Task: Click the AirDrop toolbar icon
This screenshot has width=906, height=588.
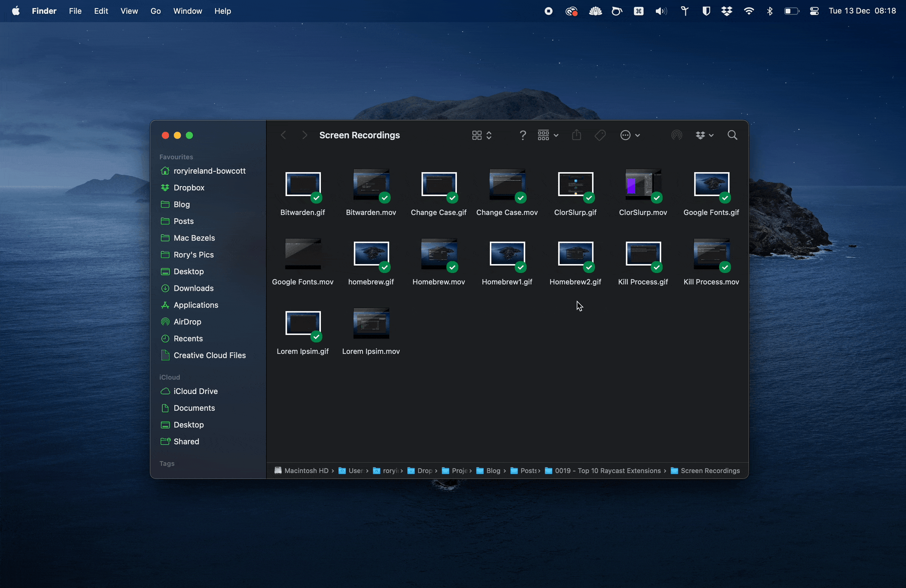Action: click(x=677, y=135)
